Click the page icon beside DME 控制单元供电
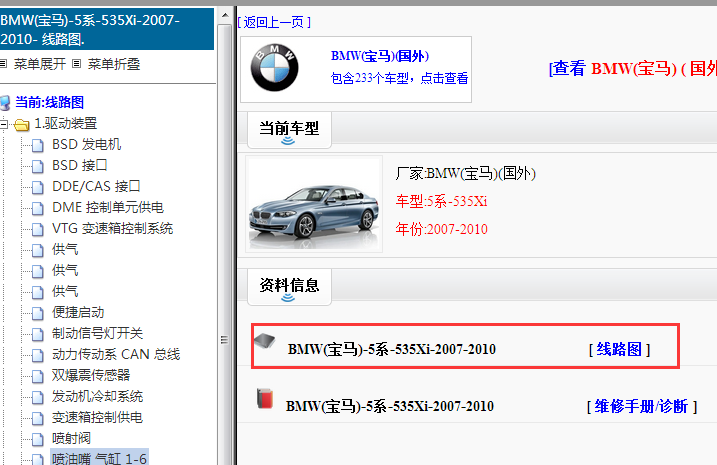This screenshot has width=717, height=465. tap(38, 208)
